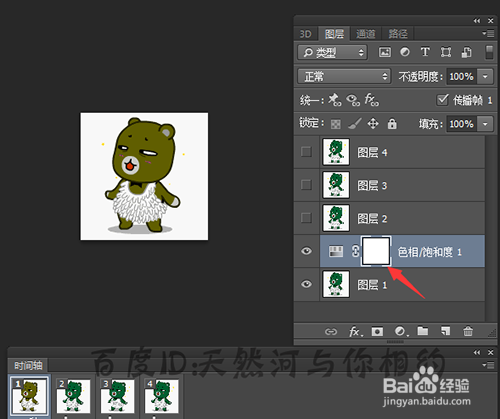
Task: Click the unify layer visibility icon
Action: click(353, 100)
